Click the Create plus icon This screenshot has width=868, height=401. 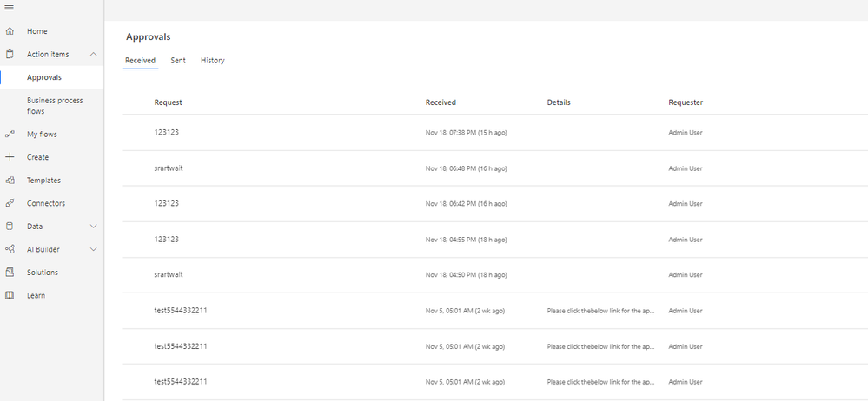coord(10,157)
